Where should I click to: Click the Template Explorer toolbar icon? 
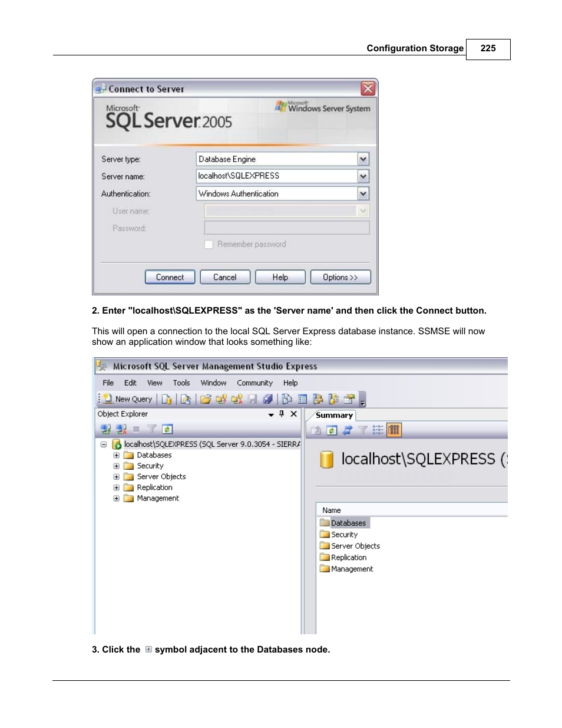click(333, 399)
